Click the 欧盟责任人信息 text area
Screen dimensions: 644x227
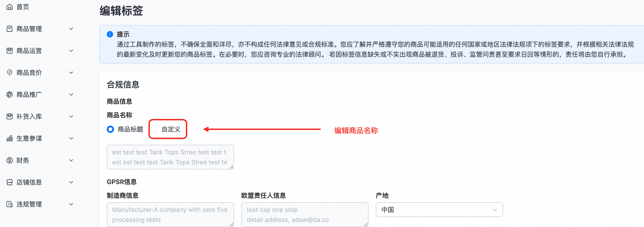pos(305,214)
